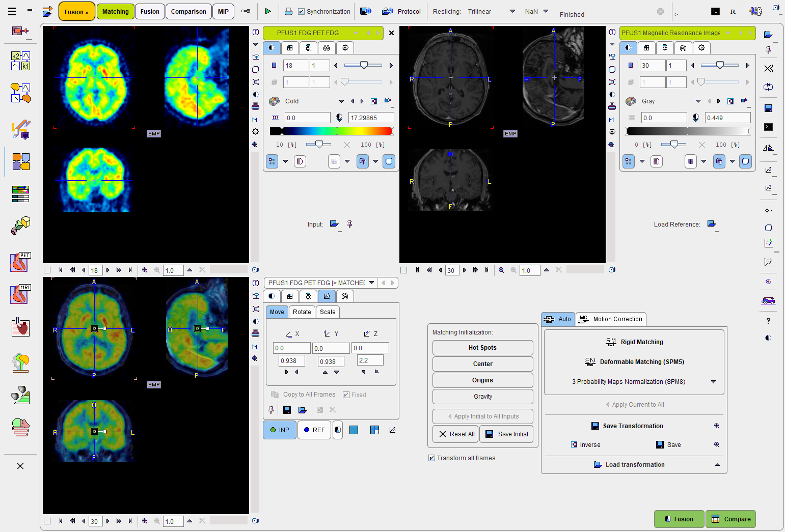Load Move transformation from folder icon
This screenshot has width=785, height=532.
[303, 410]
